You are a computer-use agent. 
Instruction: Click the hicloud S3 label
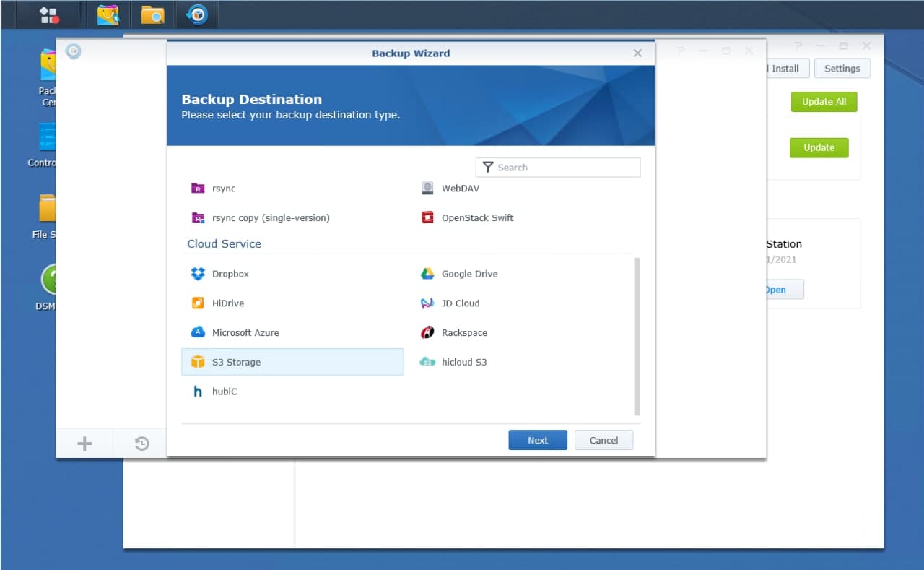(x=464, y=363)
